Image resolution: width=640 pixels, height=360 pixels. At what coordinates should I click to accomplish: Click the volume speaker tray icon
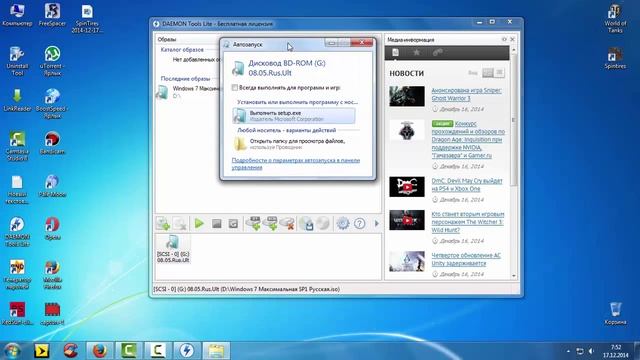click(591, 351)
